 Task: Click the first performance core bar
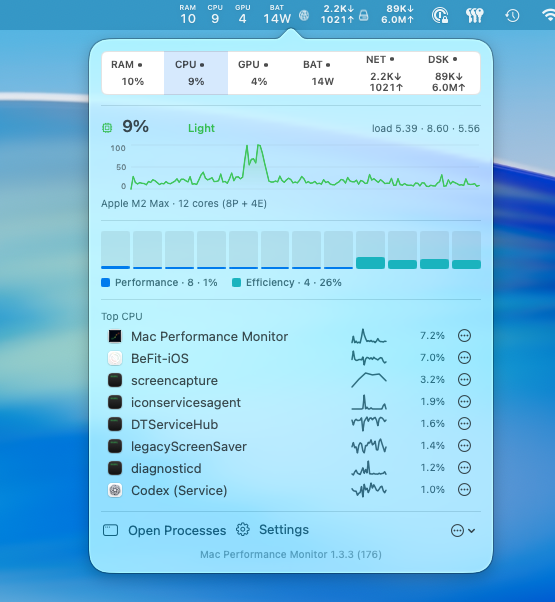[116, 250]
